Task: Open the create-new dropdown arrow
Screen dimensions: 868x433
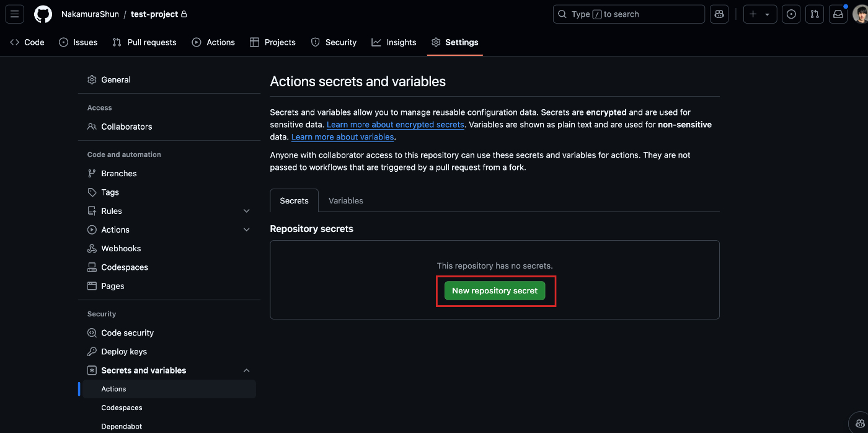Action: pyautogui.click(x=768, y=14)
